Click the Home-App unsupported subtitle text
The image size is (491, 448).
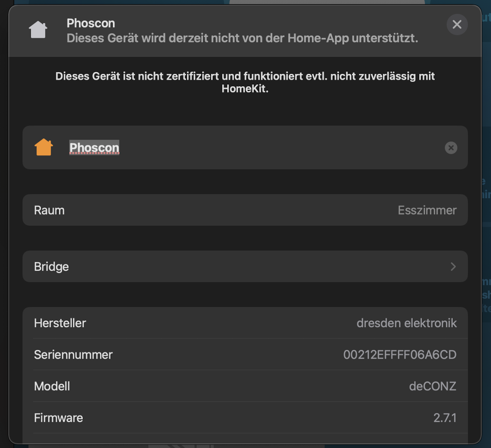click(x=242, y=38)
